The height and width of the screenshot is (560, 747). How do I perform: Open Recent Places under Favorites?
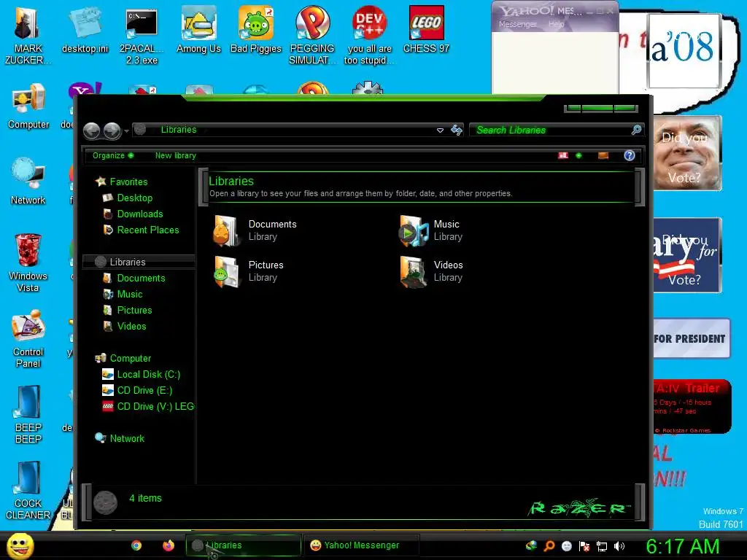pyautogui.click(x=141, y=230)
